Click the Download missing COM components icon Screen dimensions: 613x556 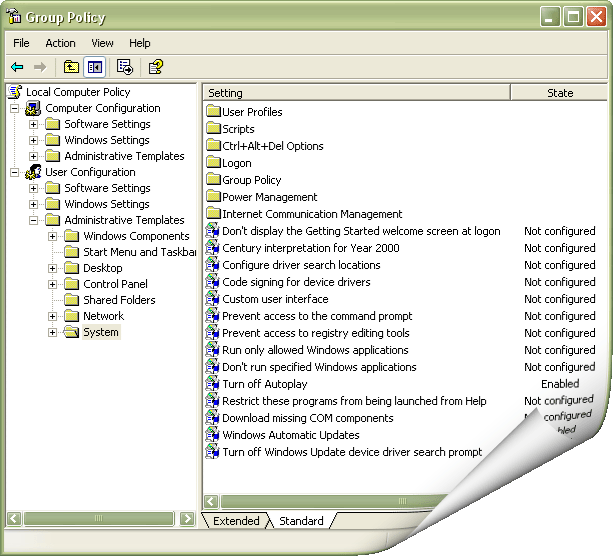pyautogui.click(x=213, y=417)
